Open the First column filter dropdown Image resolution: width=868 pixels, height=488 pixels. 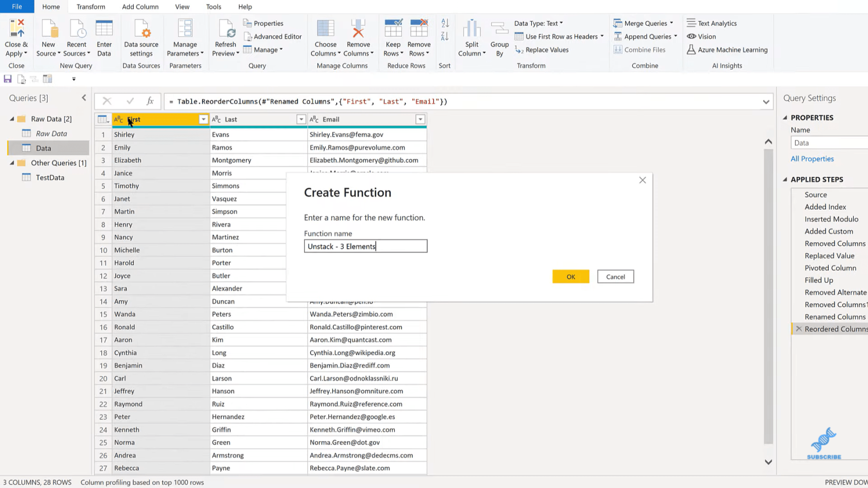click(204, 119)
